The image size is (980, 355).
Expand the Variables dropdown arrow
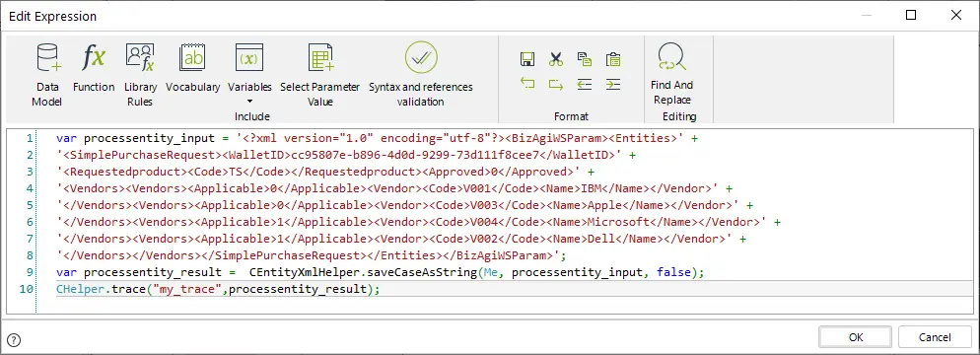[249, 101]
